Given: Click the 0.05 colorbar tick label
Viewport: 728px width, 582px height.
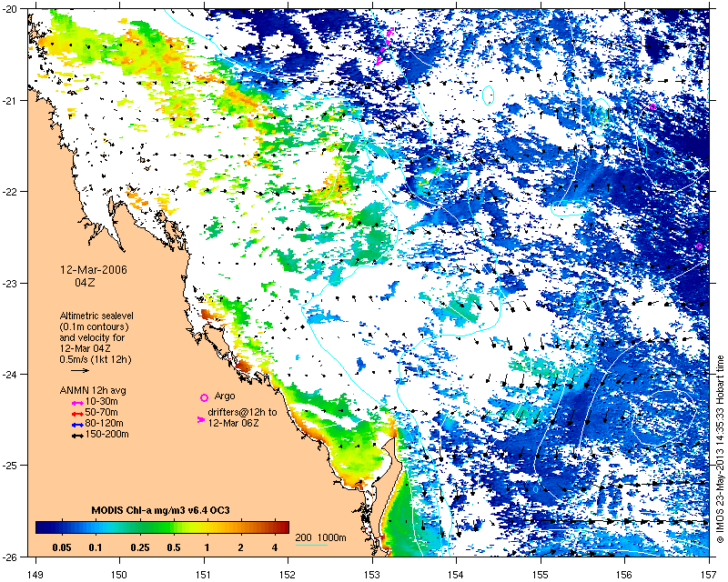Looking at the screenshot, I should point(62,547).
